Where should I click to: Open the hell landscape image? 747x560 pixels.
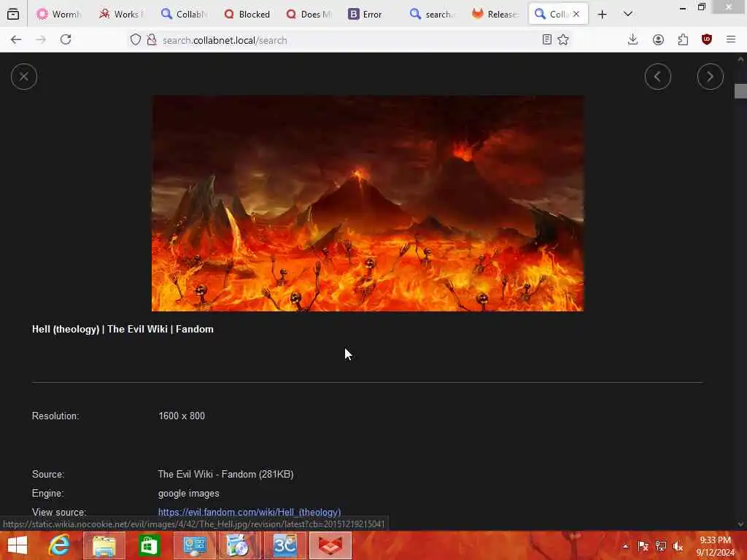[368, 203]
